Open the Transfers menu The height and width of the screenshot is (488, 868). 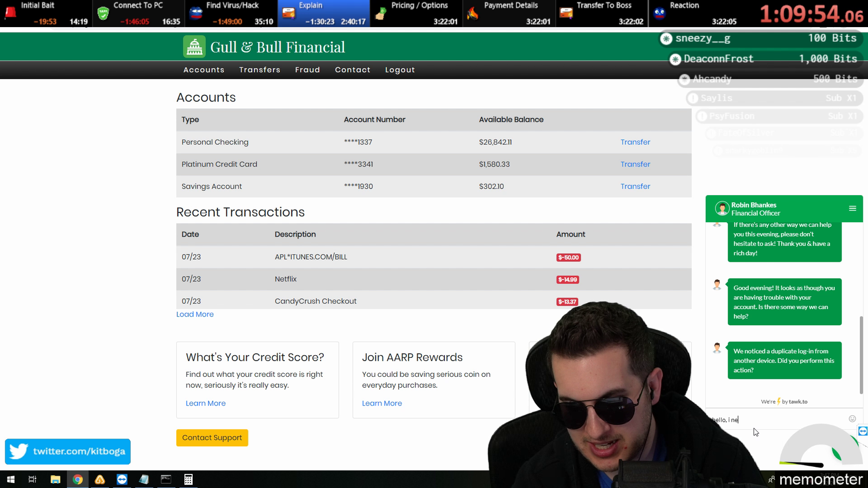point(260,70)
